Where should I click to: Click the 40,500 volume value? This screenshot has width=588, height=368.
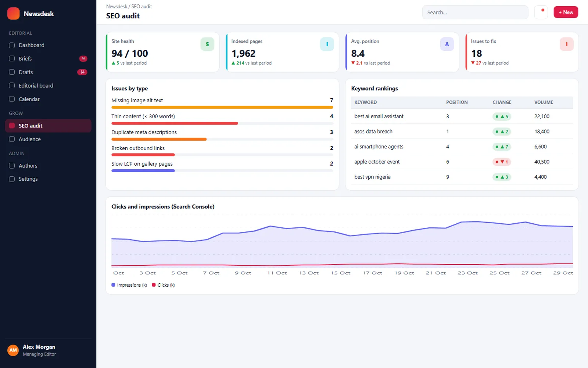pos(542,162)
